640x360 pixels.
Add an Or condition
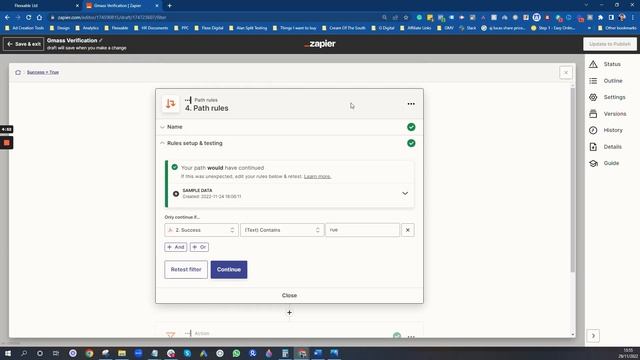(199, 247)
